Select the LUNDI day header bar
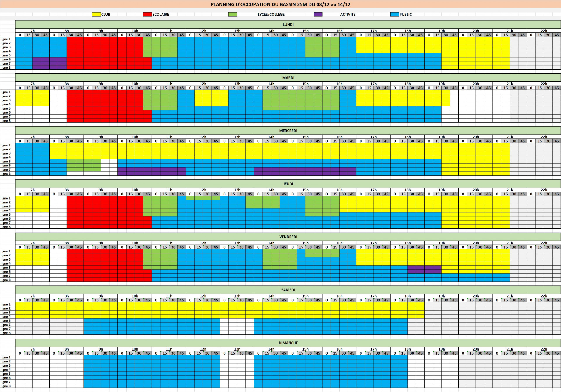561x392 pixels. click(288, 25)
